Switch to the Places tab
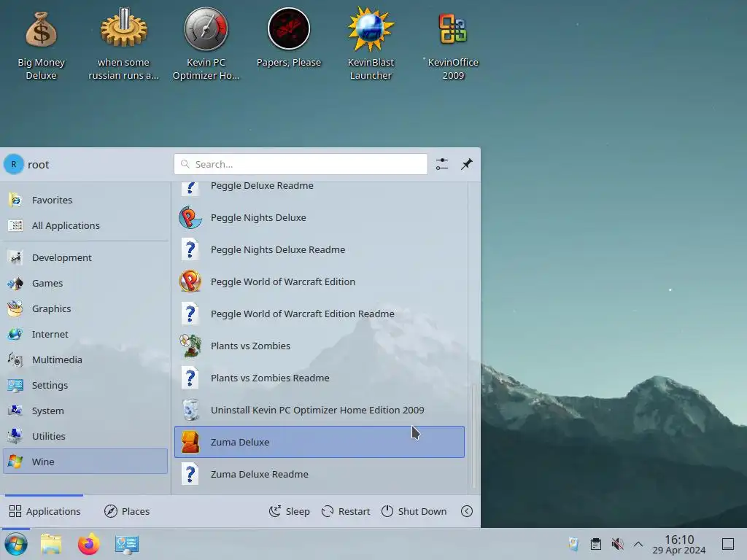747x560 pixels. pyautogui.click(x=127, y=511)
